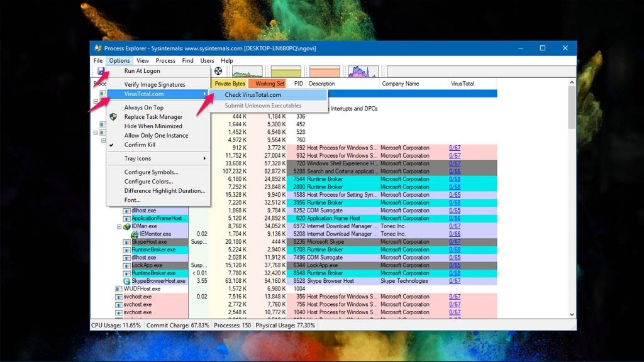The width and height of the screenshot is (644, 362).
Task: Sort by Private Bytes column header
Action: [x=230, y=84]
